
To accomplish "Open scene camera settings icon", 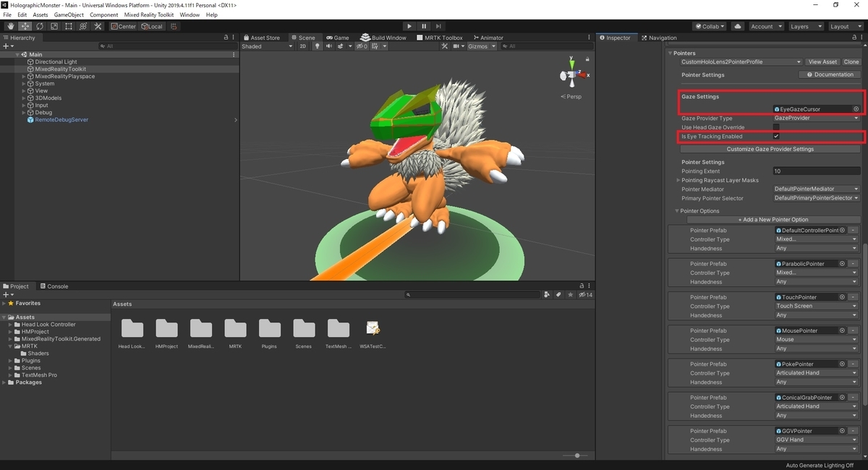I will click(460, 46).
